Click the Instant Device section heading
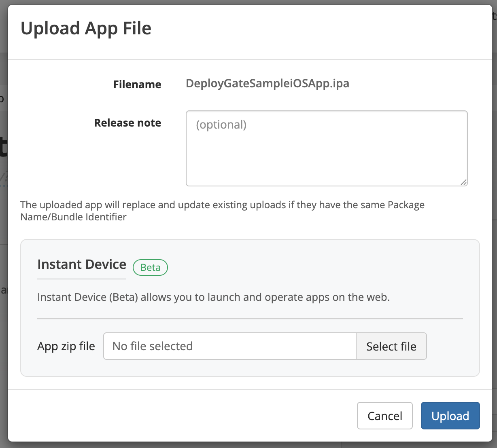 pos(81,264)
